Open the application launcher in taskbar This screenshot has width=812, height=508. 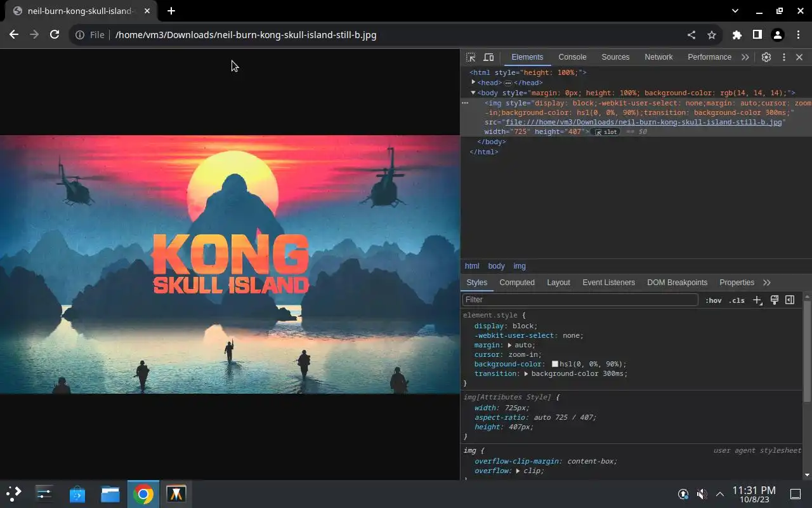coord(14,494)
